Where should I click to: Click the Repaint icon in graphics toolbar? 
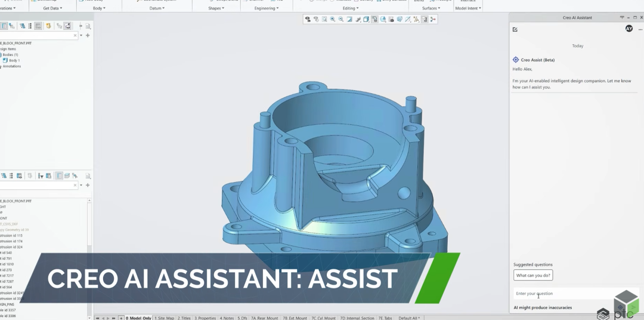tap(349, 19)
